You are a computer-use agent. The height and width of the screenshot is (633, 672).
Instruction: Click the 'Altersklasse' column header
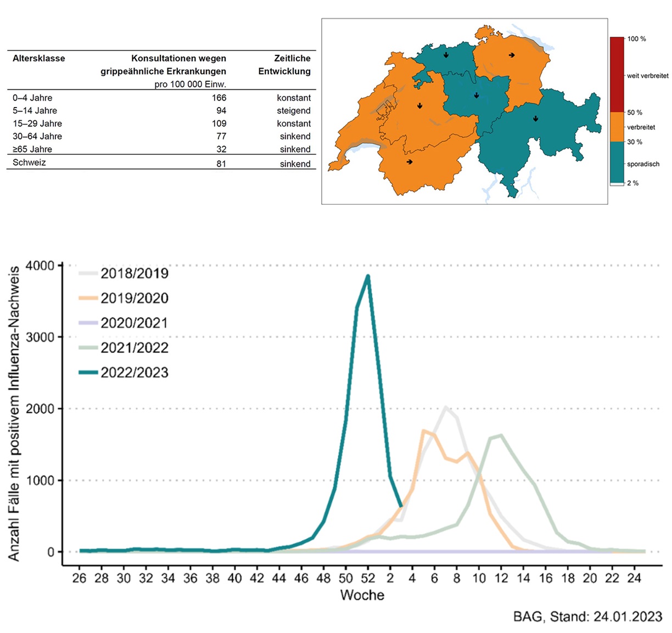click(x=39, y=58)
